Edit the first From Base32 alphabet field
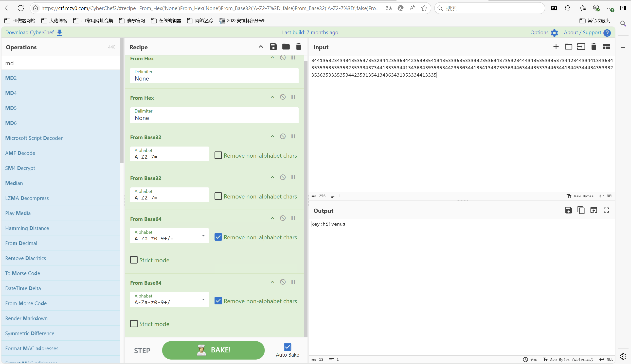 tap(169, 154)
